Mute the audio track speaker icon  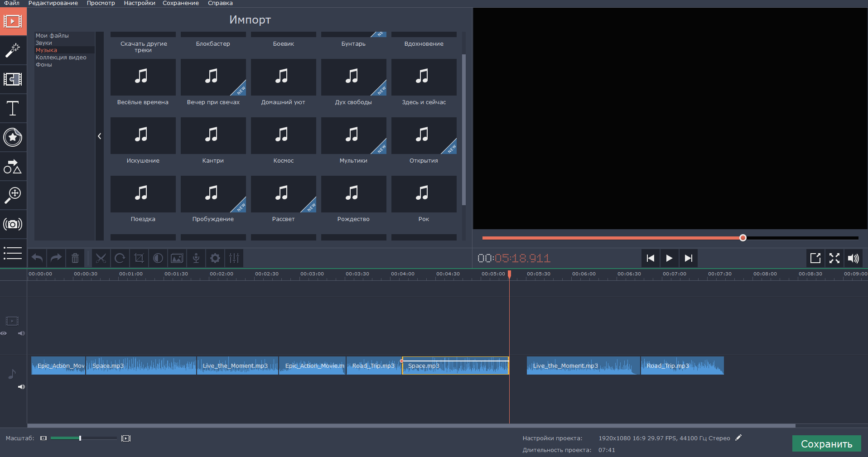click(21, 387)
